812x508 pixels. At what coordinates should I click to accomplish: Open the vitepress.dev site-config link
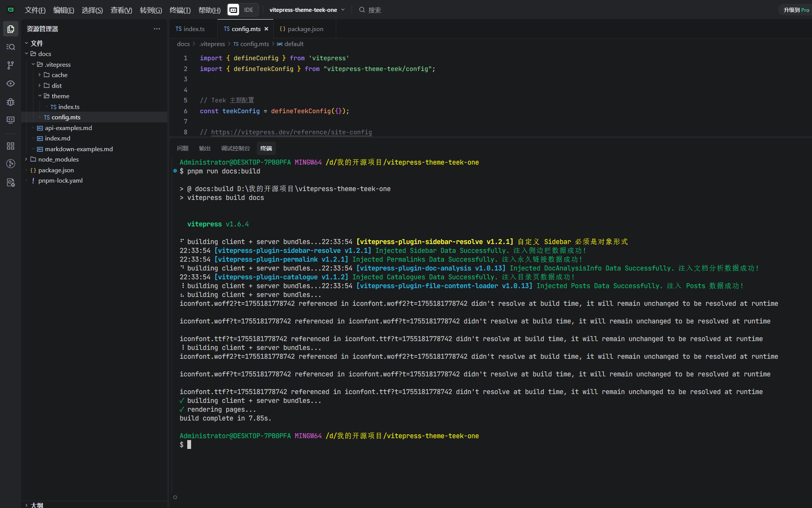(x=291, y=132)
